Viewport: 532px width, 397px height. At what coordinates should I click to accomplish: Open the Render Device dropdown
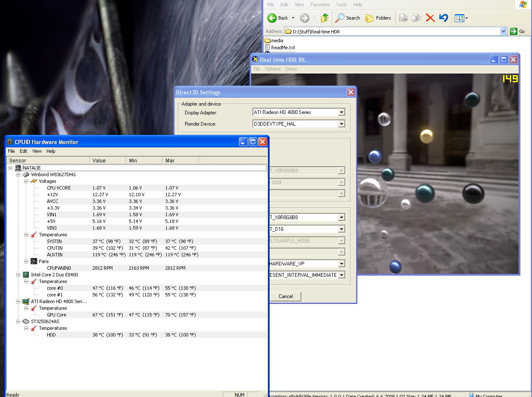click(341, 124)
